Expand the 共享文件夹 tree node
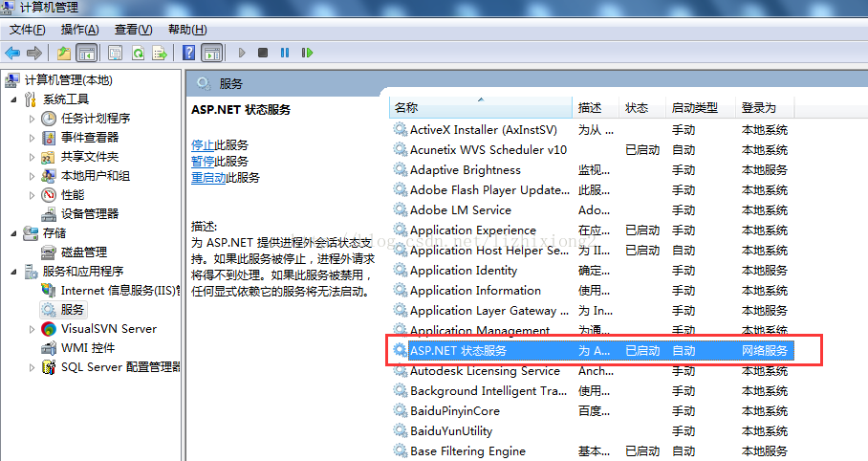This screenshot has height=461, width=868. [32, 158]
